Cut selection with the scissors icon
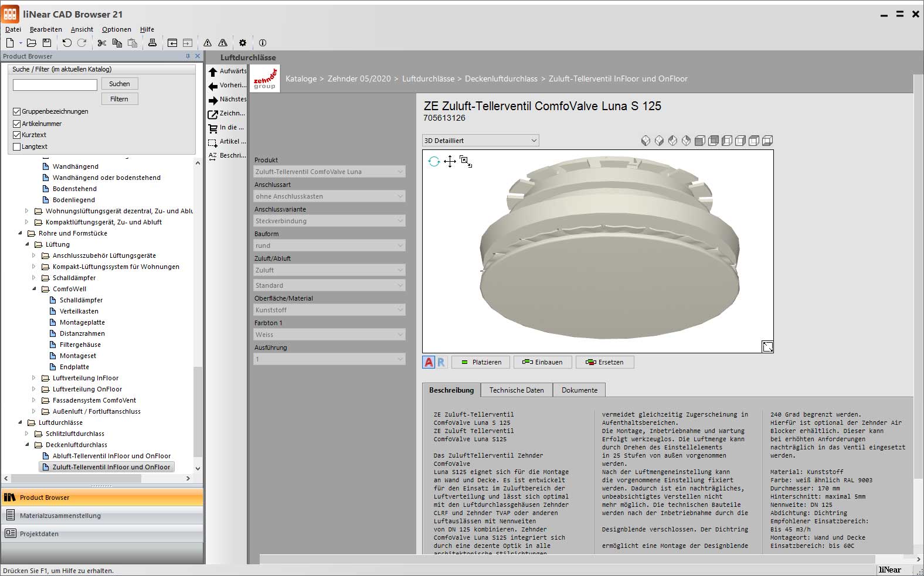Image resolution: width=924 pixels, height=576 pixels. point(102,43)
